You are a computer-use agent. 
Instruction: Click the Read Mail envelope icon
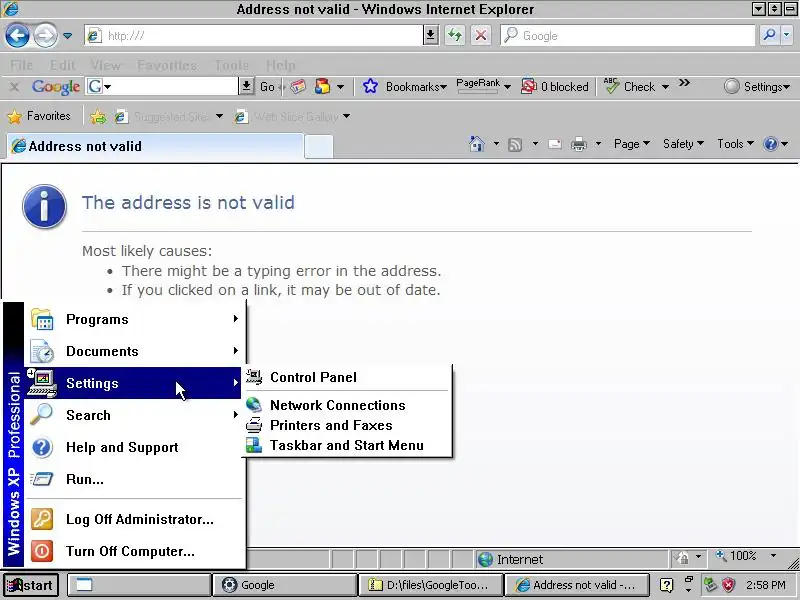click(x=555, y=145)
